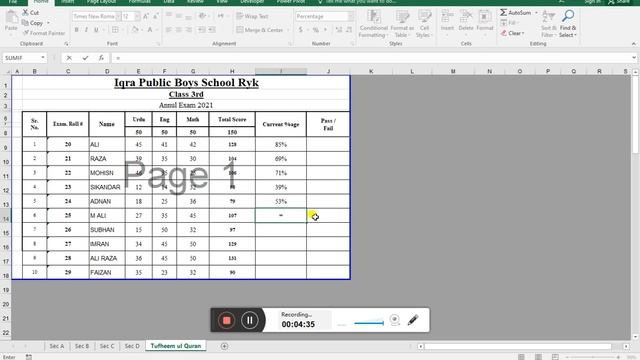The height and width of the screenshot is (360, 640).
Task: Switch to the Sec B sheet tab
Action: pos(82,346)
